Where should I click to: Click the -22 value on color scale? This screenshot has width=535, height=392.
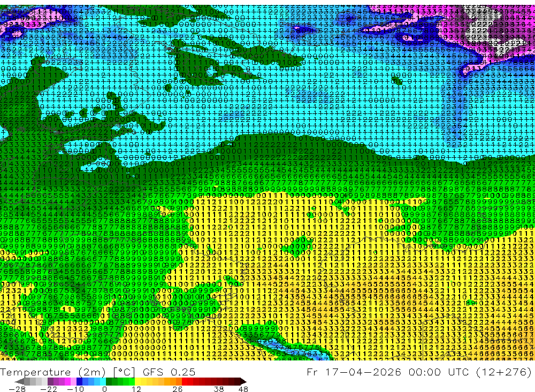click(49, 389)
